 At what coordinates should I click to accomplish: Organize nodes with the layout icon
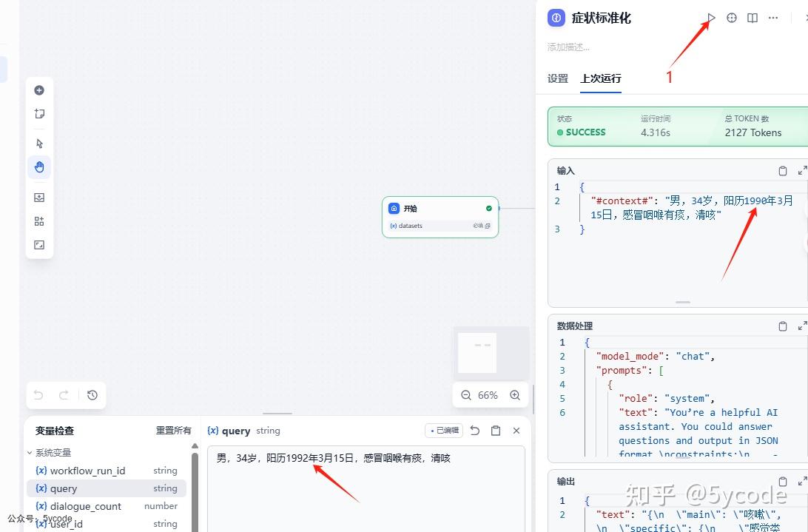pos(39,221)
